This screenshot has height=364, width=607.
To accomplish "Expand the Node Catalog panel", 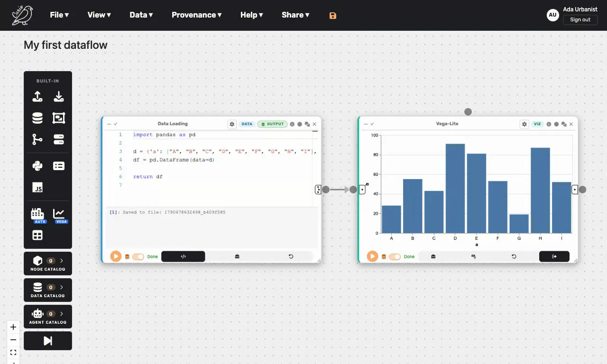I will tap(48, 264).
